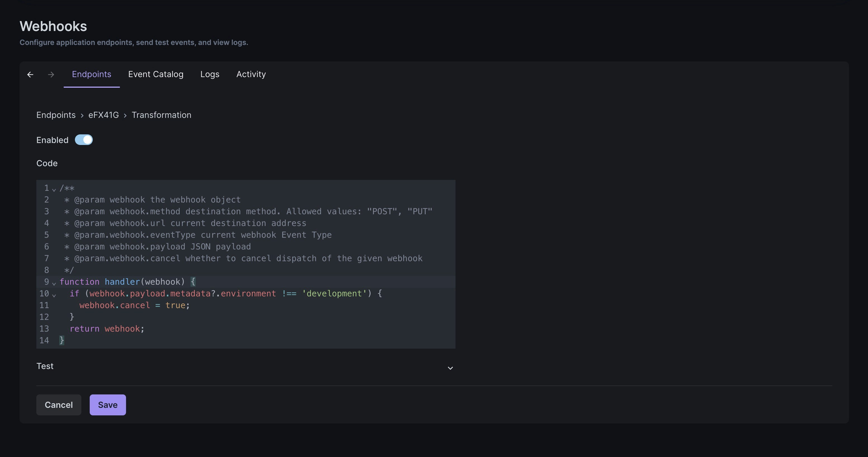
Task: Collapse the handler function at line 9
Action: click(x=54, y=283)
